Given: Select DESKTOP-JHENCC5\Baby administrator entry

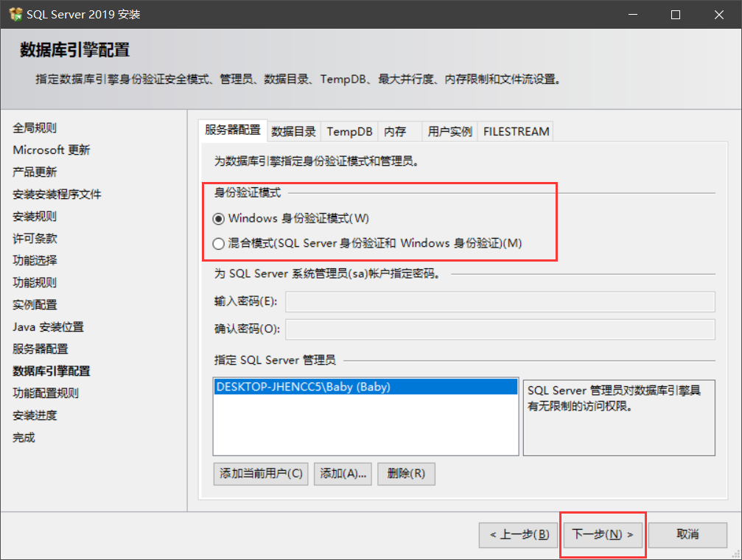Looking at the screenshot, I should [365, 387].
